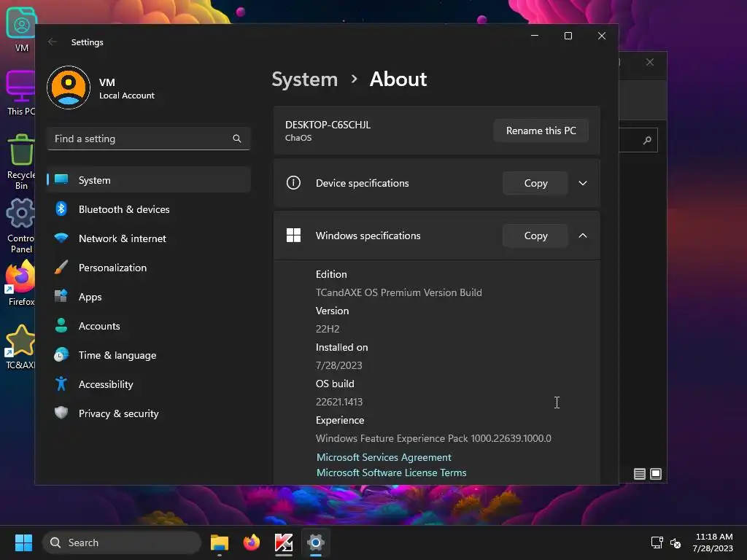Open Accounts settings page
Screen dimensions: 747x560
point(149,326)
